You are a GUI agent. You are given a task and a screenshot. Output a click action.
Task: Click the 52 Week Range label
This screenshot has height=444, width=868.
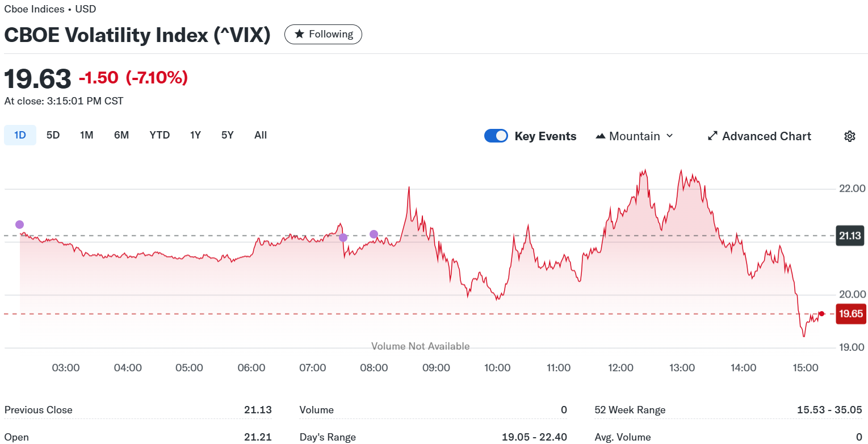630,410
